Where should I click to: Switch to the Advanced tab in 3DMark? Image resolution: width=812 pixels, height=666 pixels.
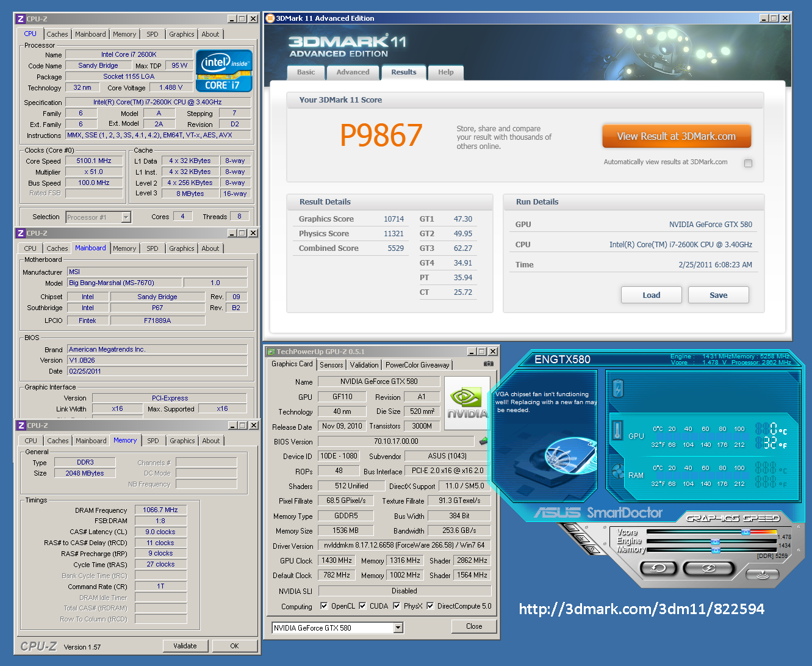(353, 72)
